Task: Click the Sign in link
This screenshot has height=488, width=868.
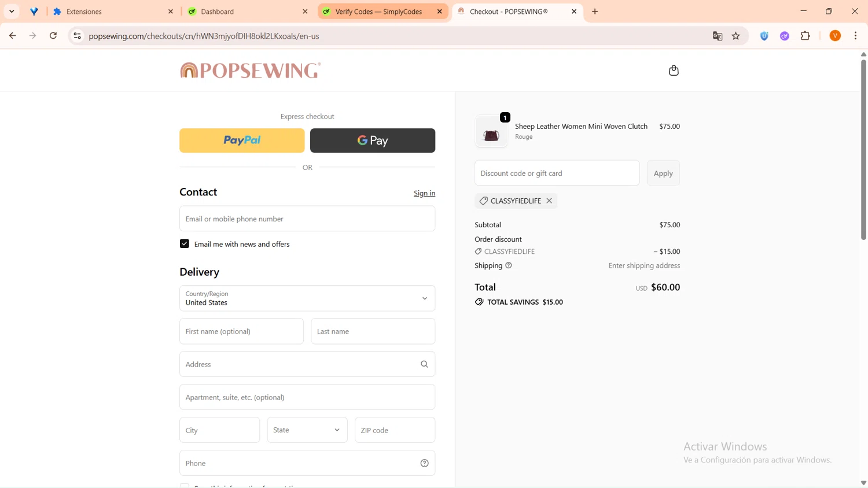Action: click(x=424, y=193)
